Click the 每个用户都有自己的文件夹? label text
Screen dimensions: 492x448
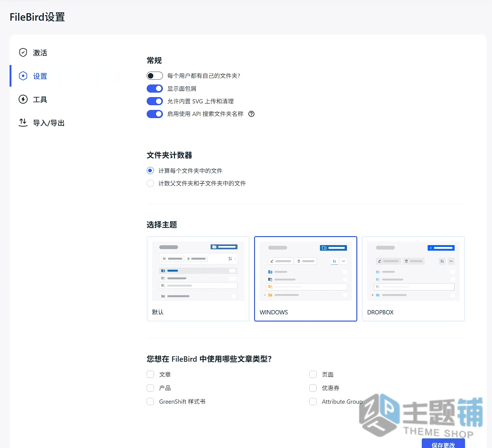pos(204,76)
